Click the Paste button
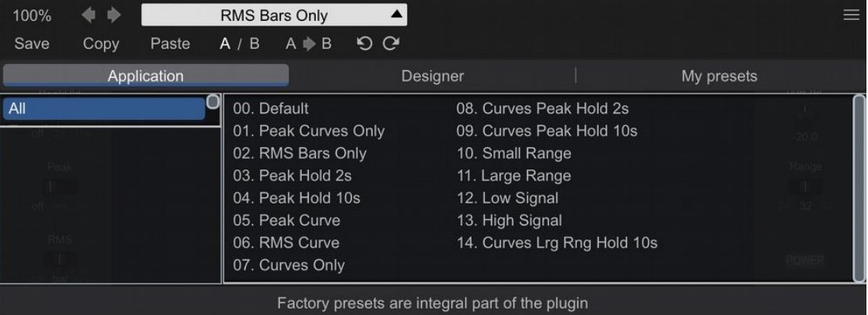This screenshot has width=868, height=315. click(x=170, y=44)
